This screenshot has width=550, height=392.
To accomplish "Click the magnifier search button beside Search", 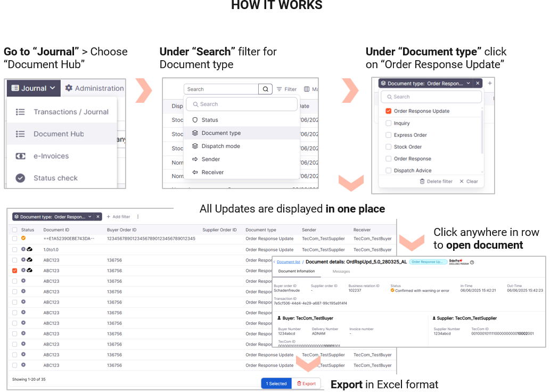I will pos(266,89).
